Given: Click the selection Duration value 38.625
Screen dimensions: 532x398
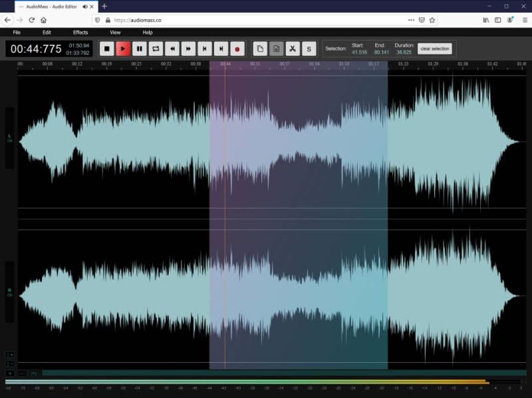Looking at the screenshot, I should (x=404, y=53).
